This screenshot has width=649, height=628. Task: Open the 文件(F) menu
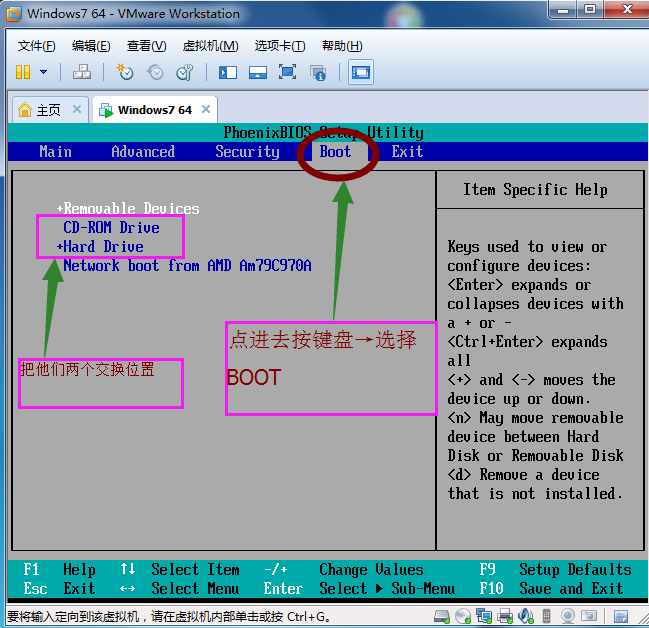36,46
